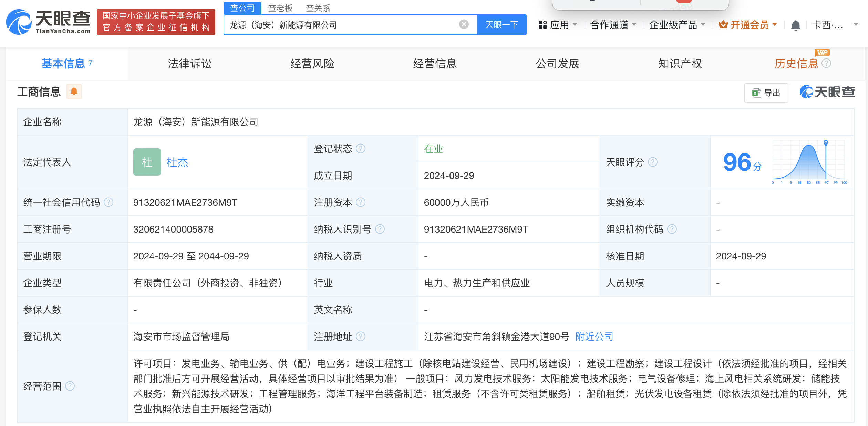Open the 附近公司 link
This screenshot has width=868, height=426.
[x=594, y=337]
